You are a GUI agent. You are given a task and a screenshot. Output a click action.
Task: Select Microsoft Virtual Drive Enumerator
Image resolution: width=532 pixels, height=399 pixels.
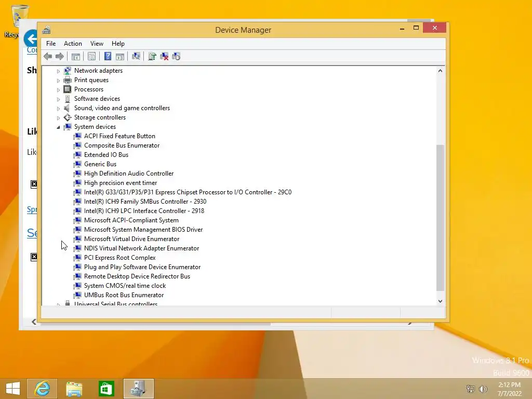[131, 239]
